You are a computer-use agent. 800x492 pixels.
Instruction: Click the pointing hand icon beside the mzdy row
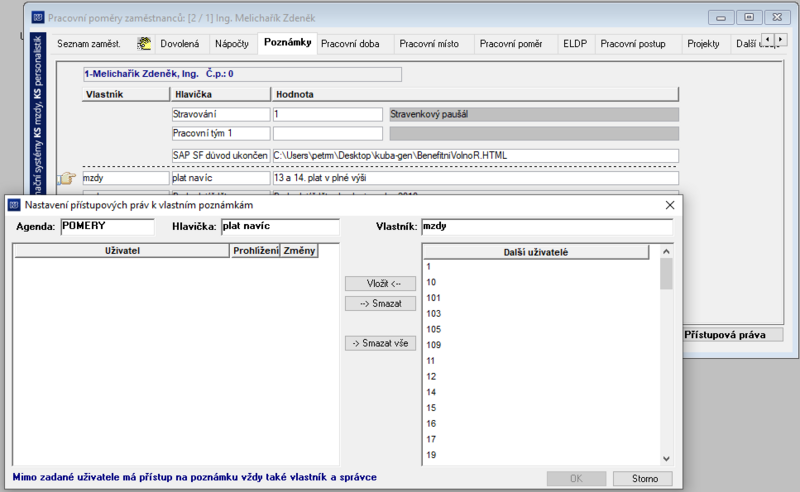pyautogui.click(x=67, y=178)
